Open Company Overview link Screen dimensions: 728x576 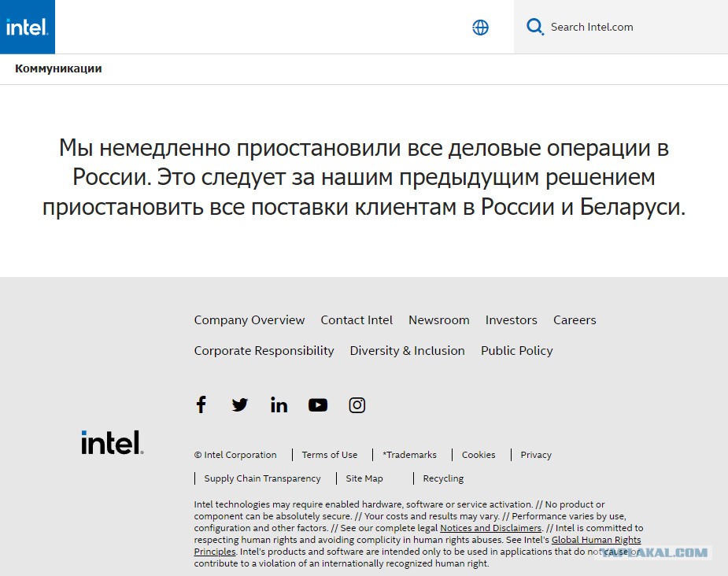click(x=249, y=320)
